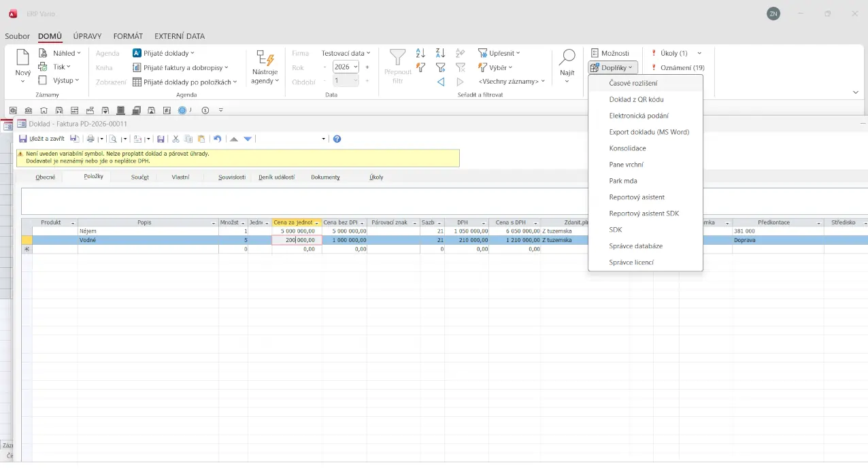Image resolution: width=868 pixels, height=476 pixels.
Task: Choose Správce licencí from Doplňky menu
Action: [x=632, y=262]
